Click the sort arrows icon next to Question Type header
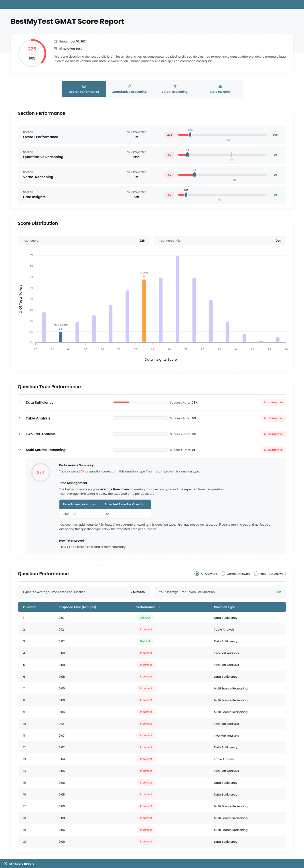The height and width of the screenshot is (868, 304). (238, 607)
